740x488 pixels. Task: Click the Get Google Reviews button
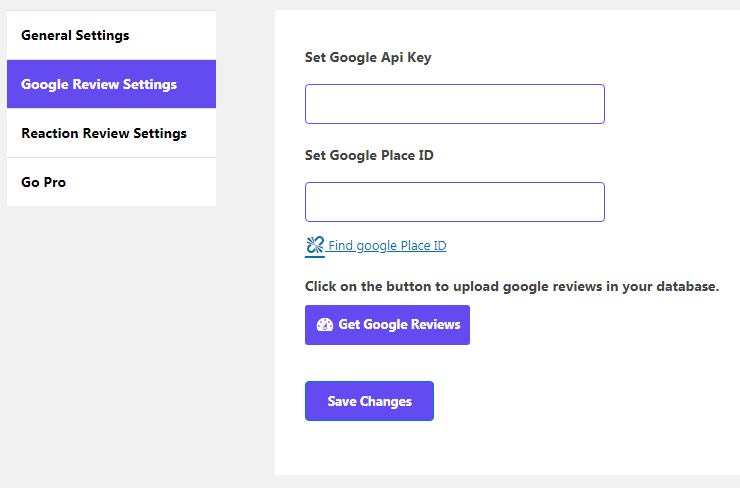click(387, 325)
